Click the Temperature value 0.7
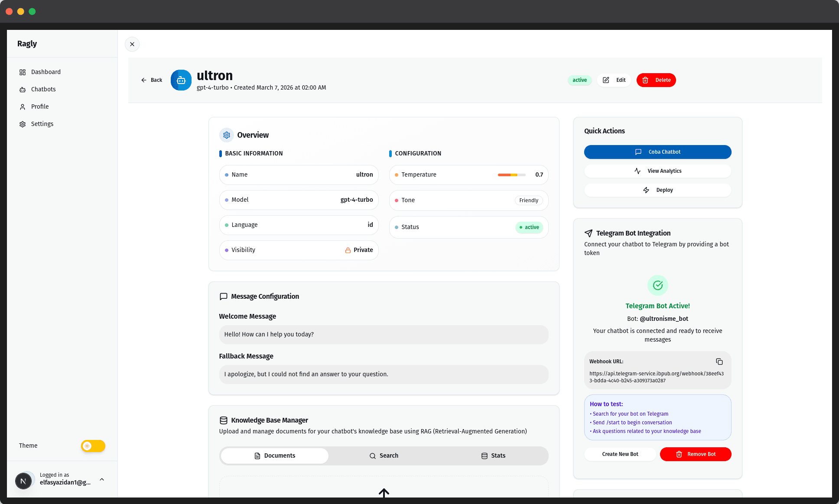839x504 pixels. pyautogui.click(x=539, y=175)
